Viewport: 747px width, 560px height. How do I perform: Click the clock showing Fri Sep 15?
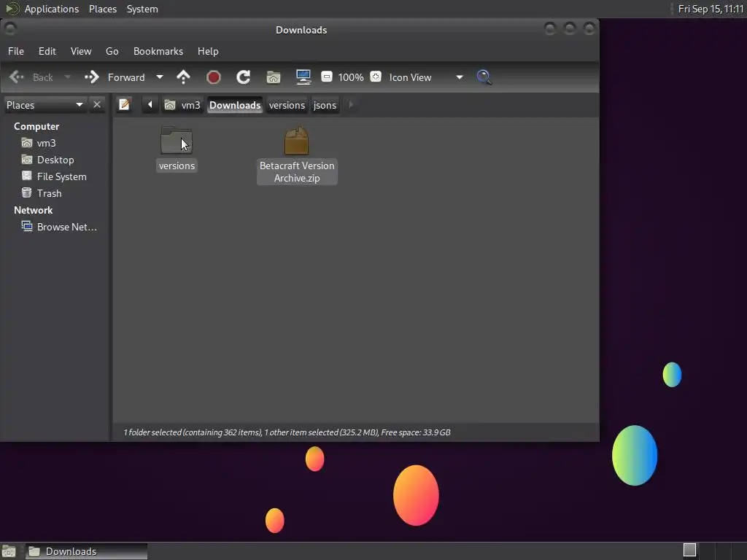(711, 9)
